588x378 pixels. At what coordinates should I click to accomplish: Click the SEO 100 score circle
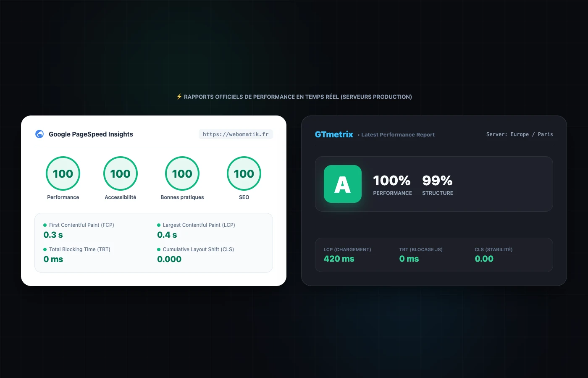point(244,173)
